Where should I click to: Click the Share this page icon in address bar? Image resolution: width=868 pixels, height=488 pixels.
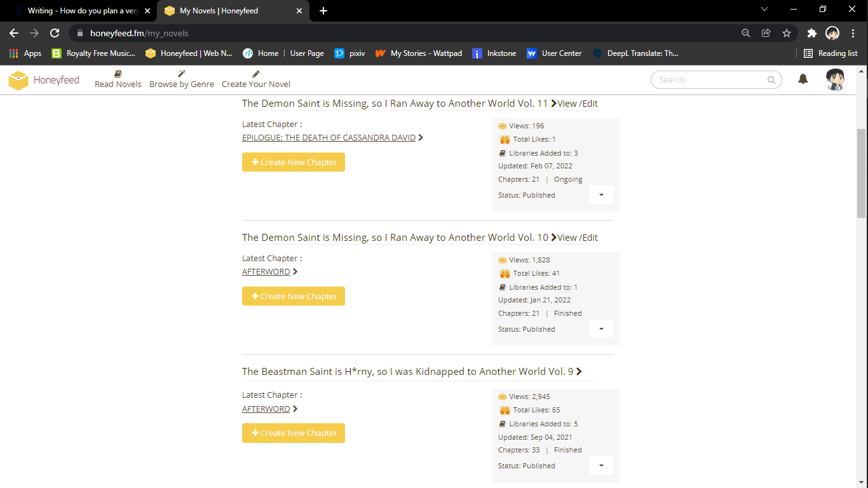pos(766,33)
